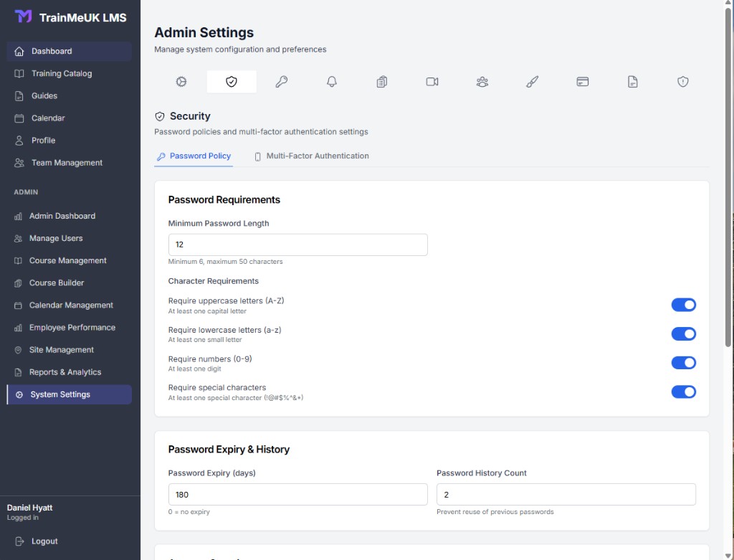Toggle Require numbers switch
Viewport: 734px width, 560px height.
(x=683, y=363)
